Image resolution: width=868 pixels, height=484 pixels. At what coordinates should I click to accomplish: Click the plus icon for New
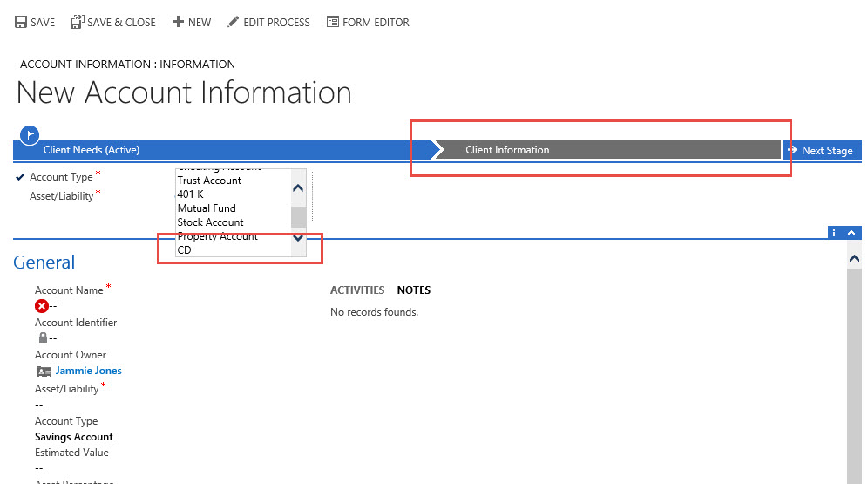(178, 22)
